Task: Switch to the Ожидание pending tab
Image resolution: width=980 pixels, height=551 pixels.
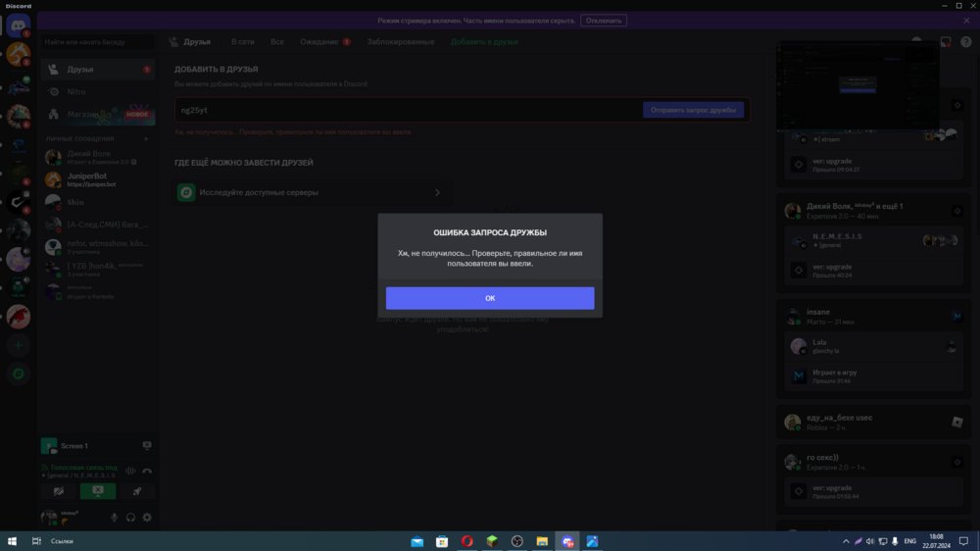Action: coord(325,42)
